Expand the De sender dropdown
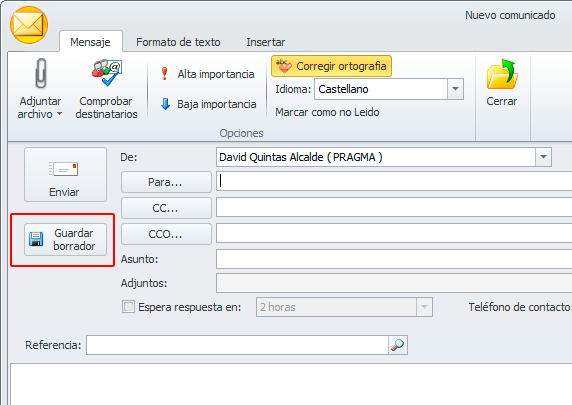The width and height of the screenshot is (572, 405). (543, 157)
